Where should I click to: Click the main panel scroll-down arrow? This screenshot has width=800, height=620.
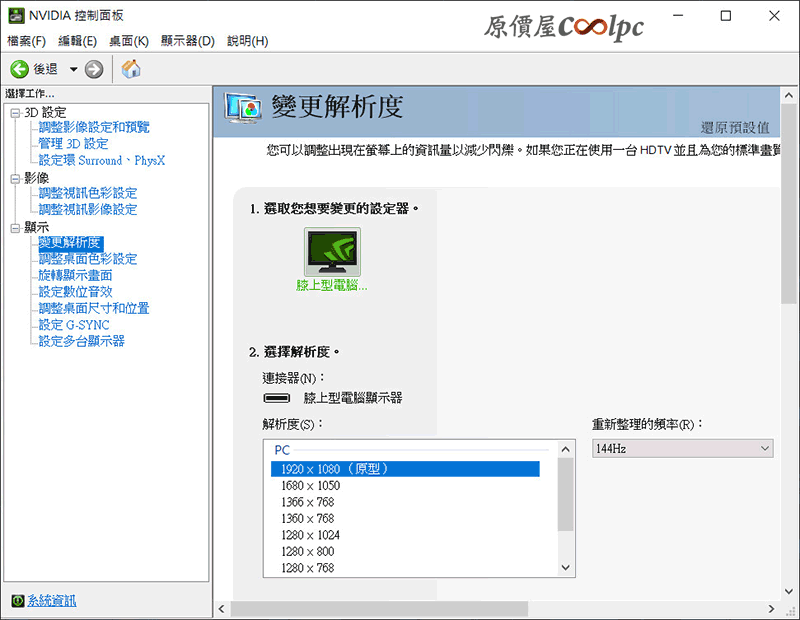click(789, 592)
